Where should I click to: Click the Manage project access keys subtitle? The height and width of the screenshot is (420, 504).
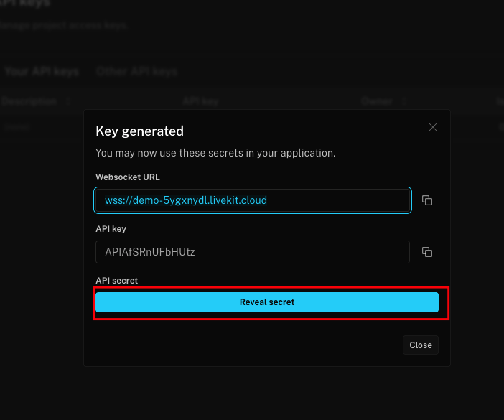65,25
